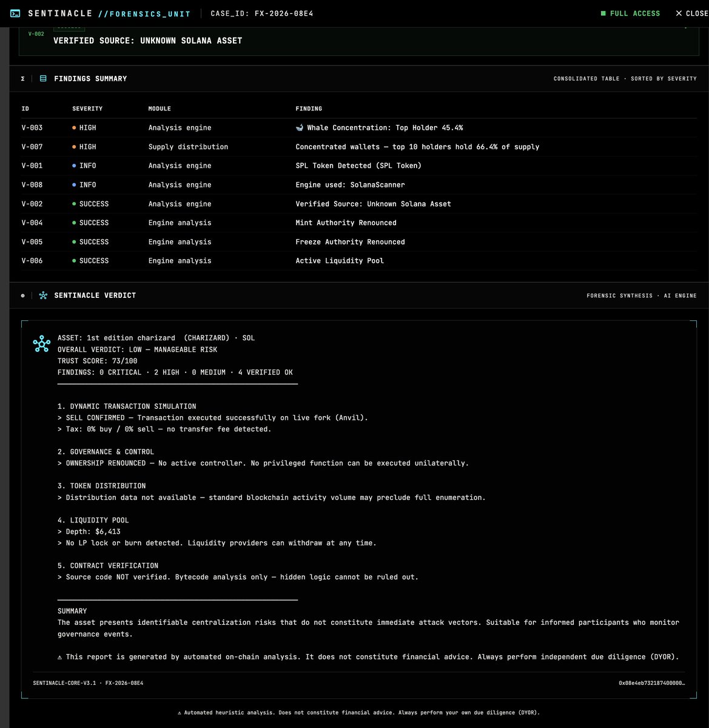Click 'Concentrated wallets' top 10 holders finding
709x728 pixels.
tap(417, 147)
